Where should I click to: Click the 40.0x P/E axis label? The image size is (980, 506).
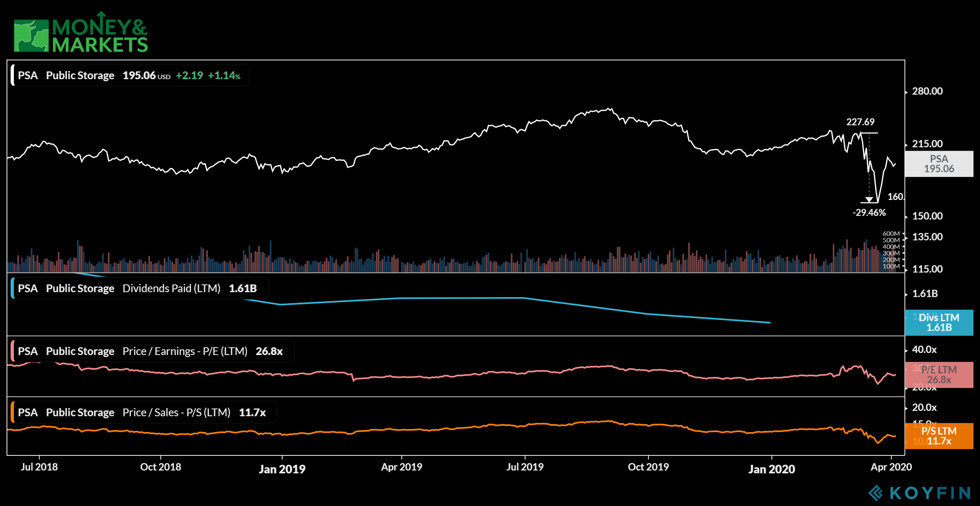[x=924, y=349]
